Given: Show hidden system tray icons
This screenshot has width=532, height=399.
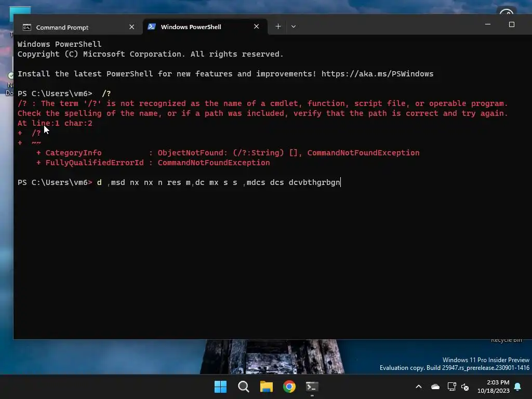Looking at the screenshot, I should pyautogui.click(x=419, y=387).
